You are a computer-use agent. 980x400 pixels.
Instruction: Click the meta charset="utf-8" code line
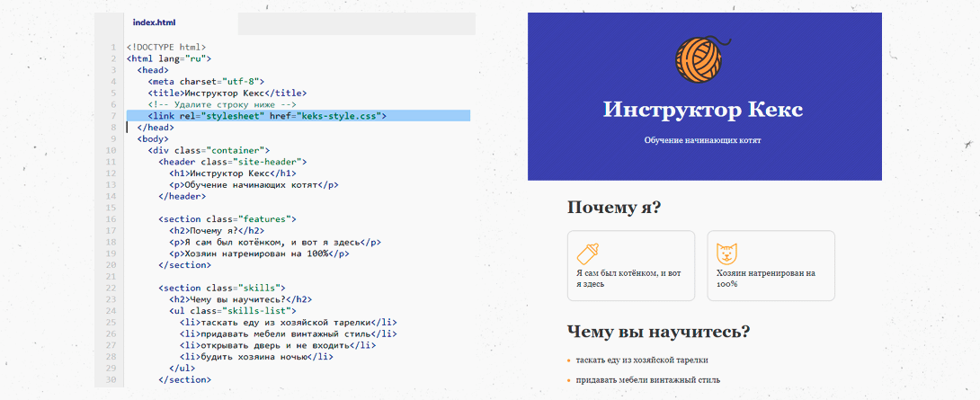pyautogui.click(x=206, y=81)
